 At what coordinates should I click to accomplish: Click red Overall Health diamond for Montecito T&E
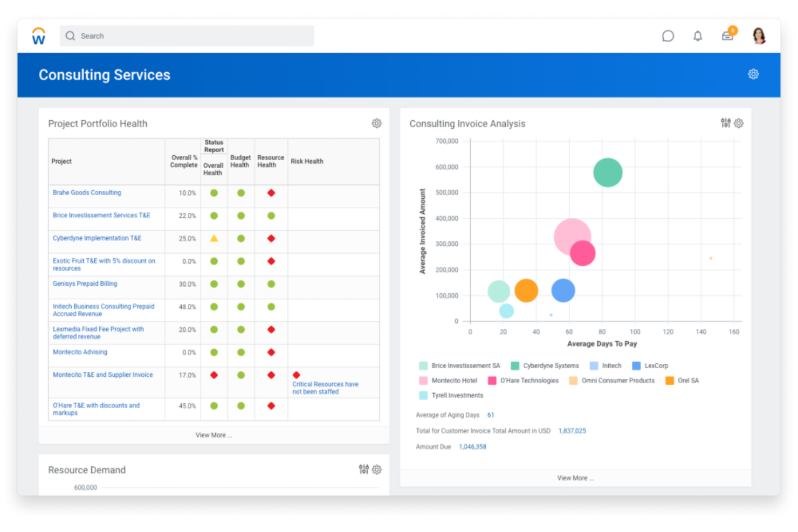(x=214, y=375)
